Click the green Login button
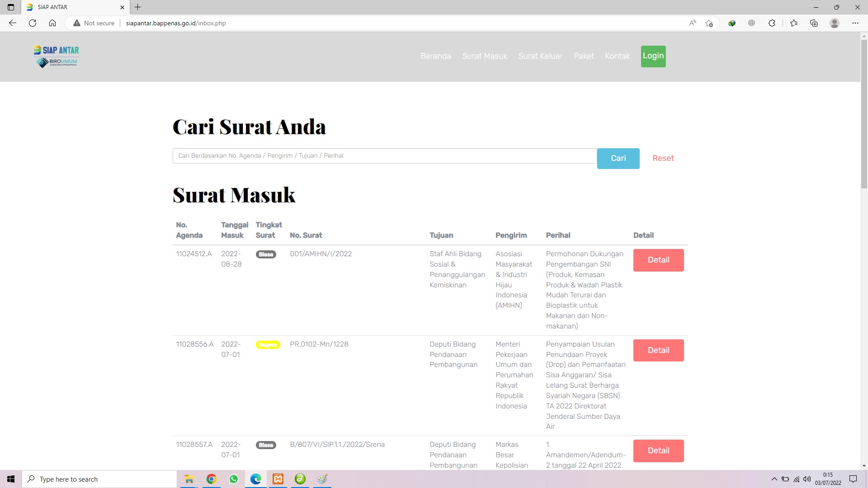This screenshot has width=868, height=488. 653,56
